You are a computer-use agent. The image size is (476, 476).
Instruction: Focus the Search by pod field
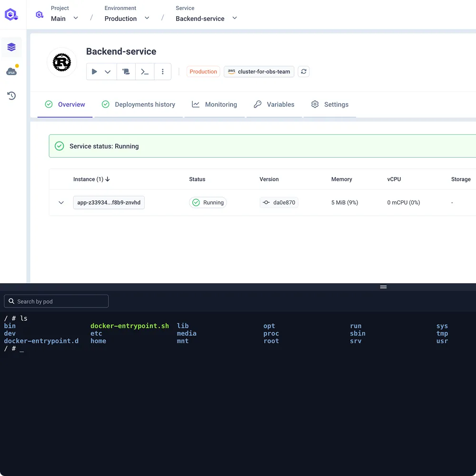click(56, 301)
